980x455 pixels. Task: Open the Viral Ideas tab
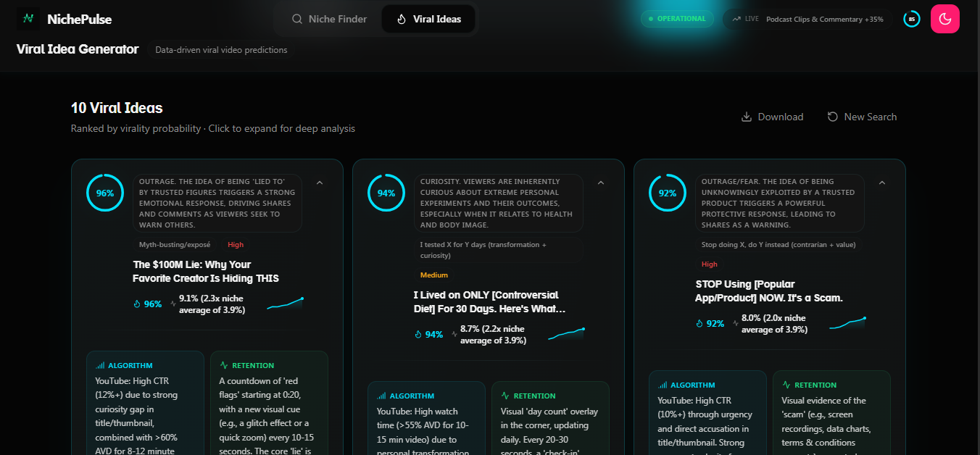click(428, 19)
